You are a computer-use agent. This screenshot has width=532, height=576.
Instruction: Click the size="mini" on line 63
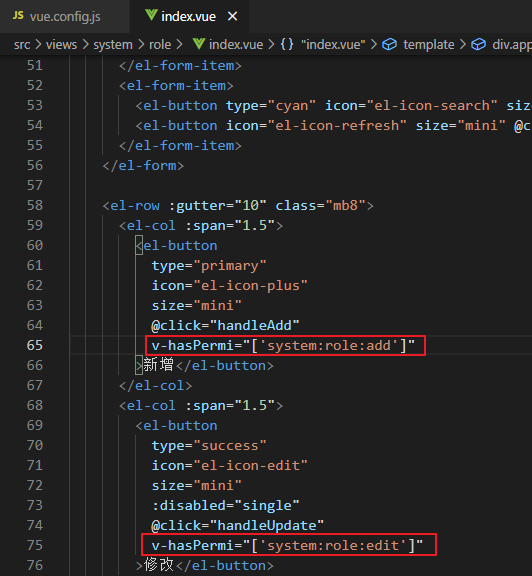coord(197,305)
